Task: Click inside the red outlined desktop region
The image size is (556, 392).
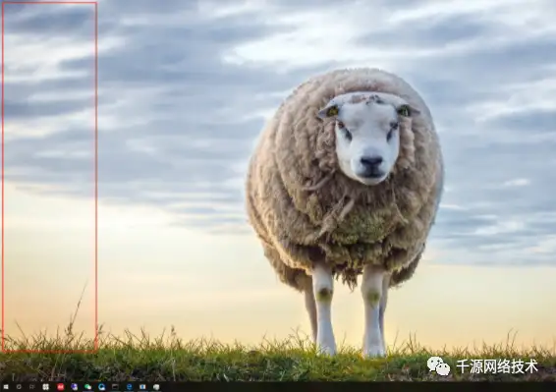Action: (x=50, y=178)
